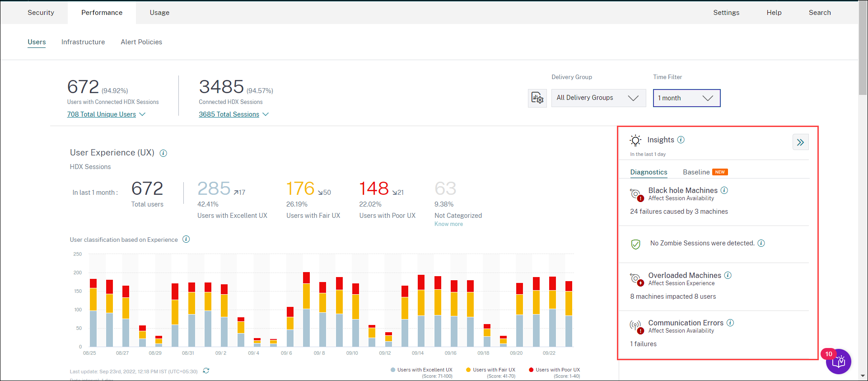Click the refresh icon beside last update time
The image size is (868, 381).
tap(206, 371)
